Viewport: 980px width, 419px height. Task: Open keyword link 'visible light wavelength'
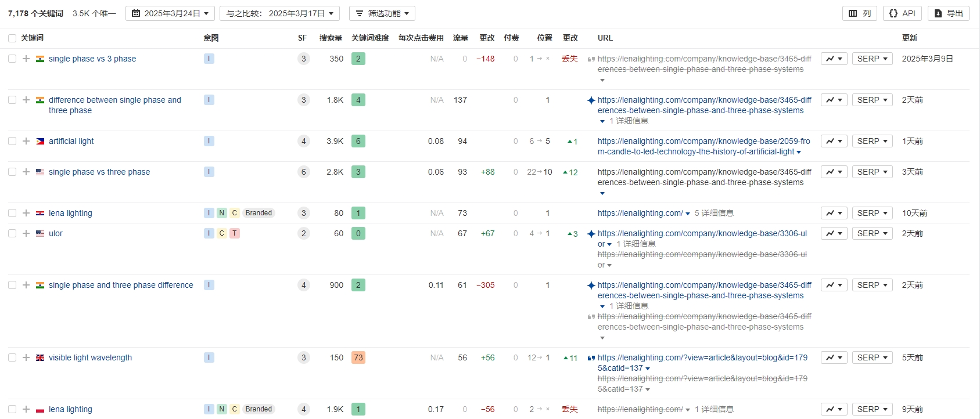pos(90,357)
